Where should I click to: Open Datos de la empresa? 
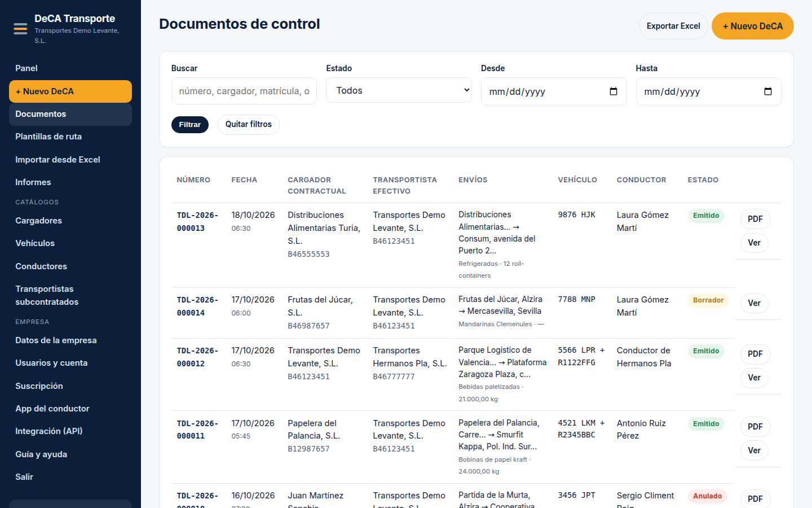pos(70,340)
